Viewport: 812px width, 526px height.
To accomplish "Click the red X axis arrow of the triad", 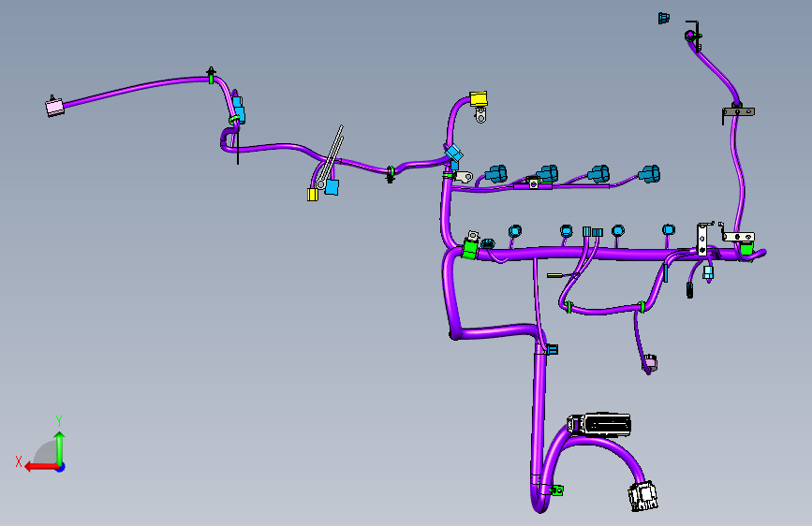I will (x=41, y=467).
